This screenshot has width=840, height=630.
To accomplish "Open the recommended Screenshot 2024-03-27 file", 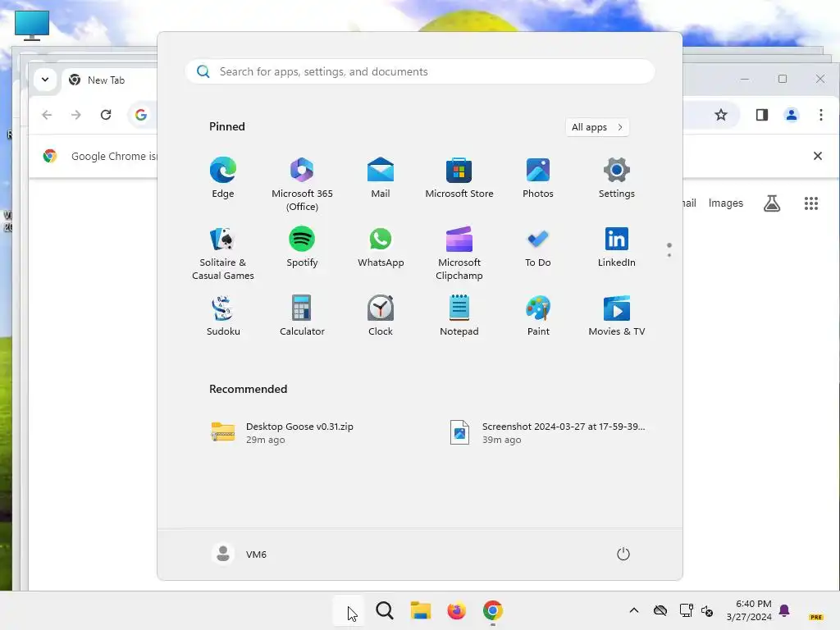I will 549,433.
